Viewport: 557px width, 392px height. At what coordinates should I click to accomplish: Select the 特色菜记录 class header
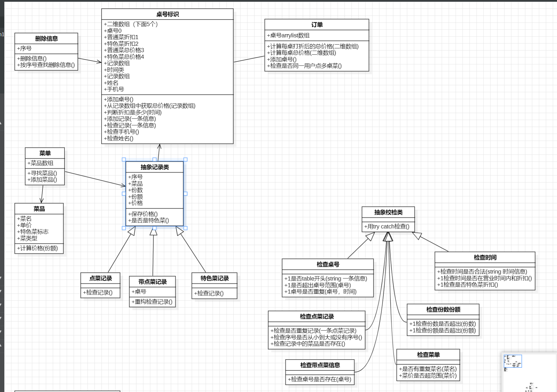coord(214,278)
